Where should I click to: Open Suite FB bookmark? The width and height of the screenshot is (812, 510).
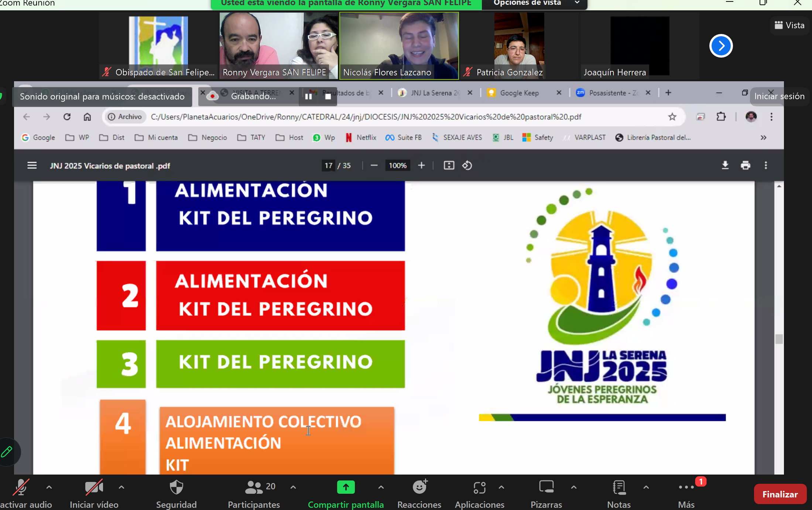(403, 137)
